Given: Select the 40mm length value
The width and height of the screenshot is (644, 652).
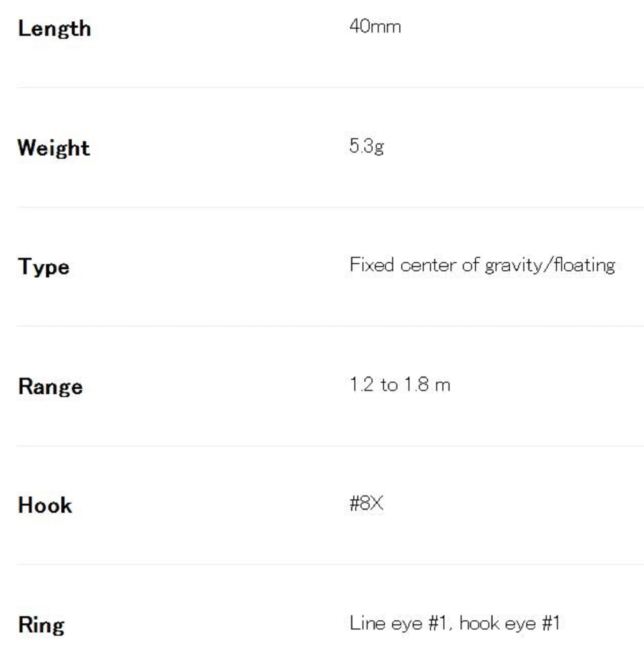Looking at the screenshot, I should click(375, 26).
